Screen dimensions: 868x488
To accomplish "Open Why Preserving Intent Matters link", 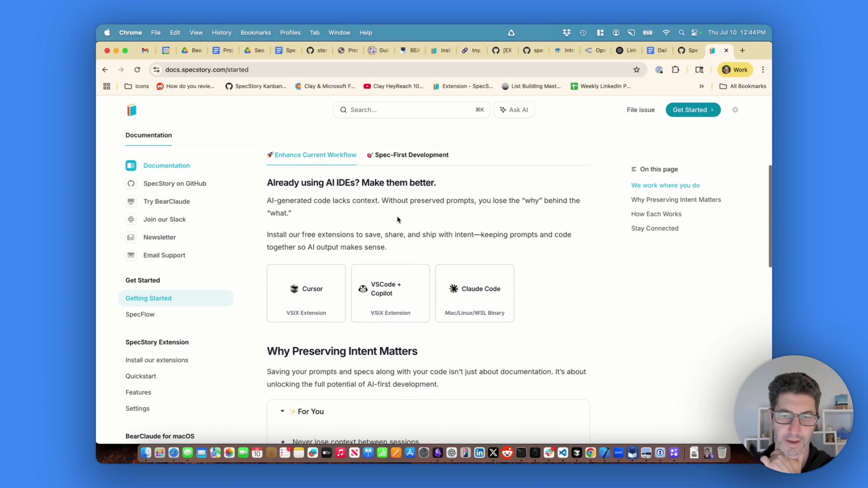I will tap(676, 200).
